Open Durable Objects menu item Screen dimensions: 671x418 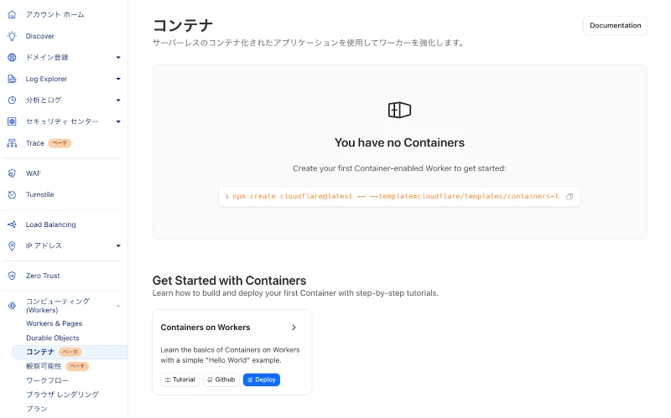(x=52, y=338)
